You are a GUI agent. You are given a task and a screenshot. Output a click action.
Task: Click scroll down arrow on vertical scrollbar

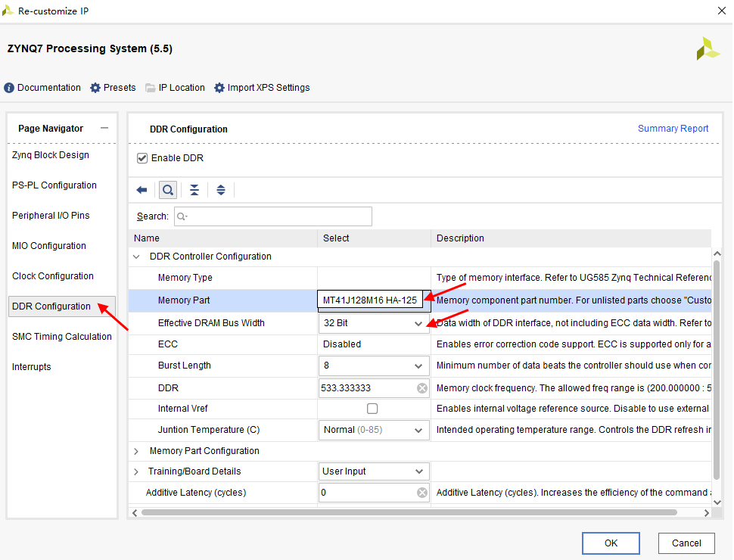pos(717,502)
